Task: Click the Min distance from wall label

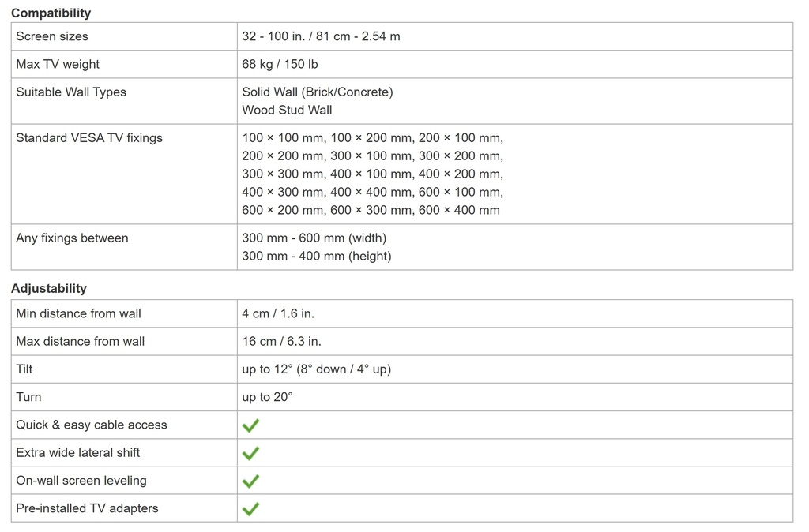Action: (78, 313)
